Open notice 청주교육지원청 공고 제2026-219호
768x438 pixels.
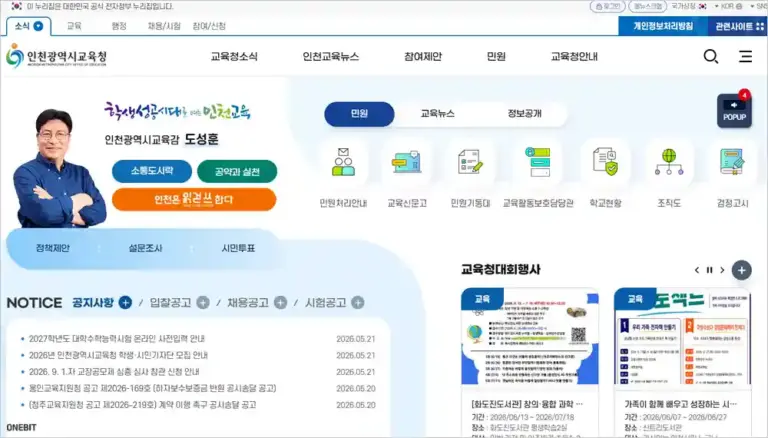point(143,405)
